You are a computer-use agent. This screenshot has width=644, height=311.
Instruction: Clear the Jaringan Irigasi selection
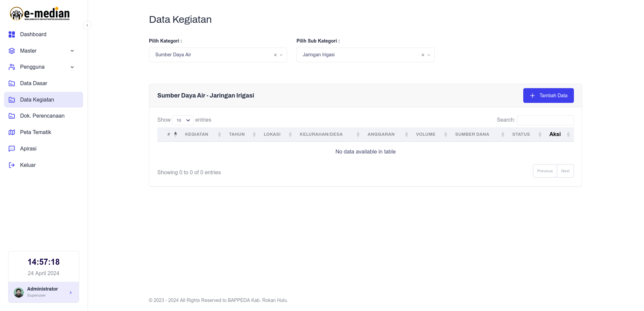coord(423,55)
